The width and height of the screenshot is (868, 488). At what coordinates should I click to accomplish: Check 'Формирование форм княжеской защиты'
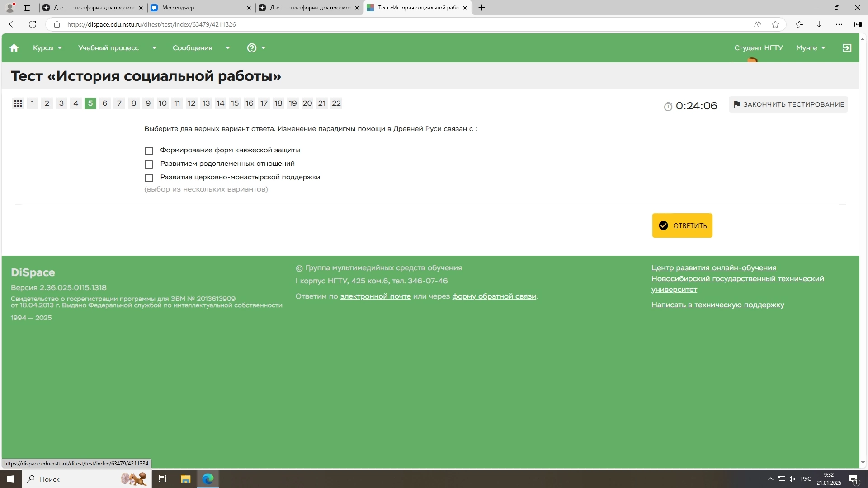149,150
